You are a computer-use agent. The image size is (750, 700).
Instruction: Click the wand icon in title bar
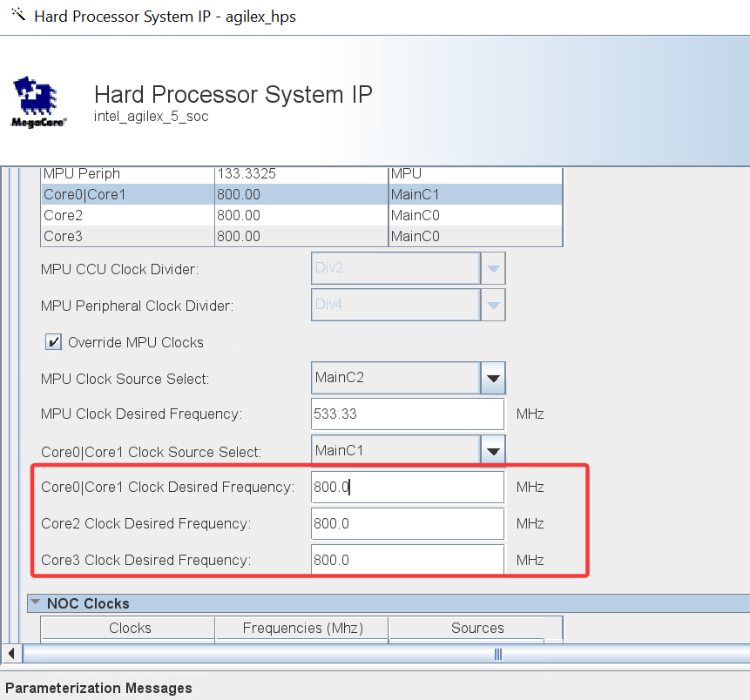coord(18,14)
